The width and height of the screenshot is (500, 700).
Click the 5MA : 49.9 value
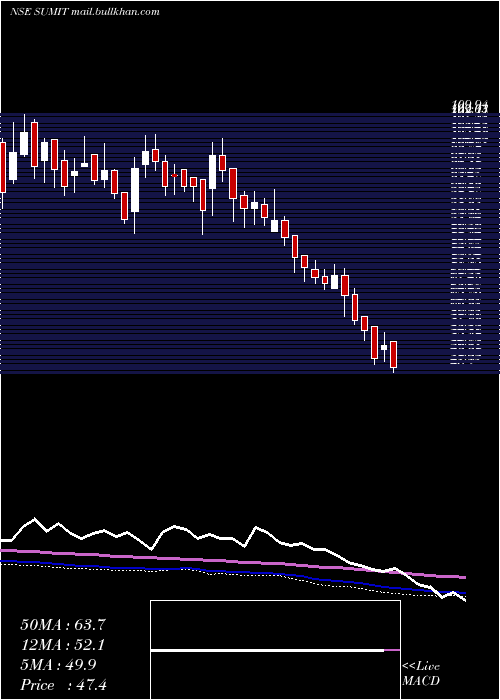[x=58, y=665]
